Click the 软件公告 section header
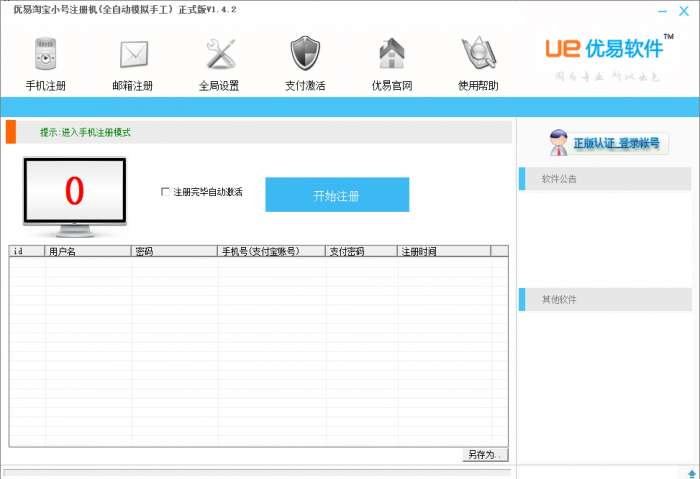 pos(605,179)
